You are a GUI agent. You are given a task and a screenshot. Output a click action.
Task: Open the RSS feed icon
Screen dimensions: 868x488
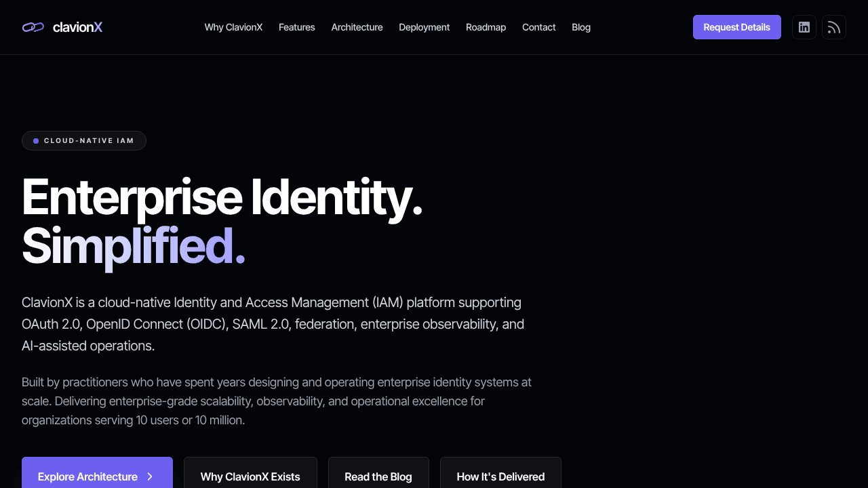tap(834, 27)
